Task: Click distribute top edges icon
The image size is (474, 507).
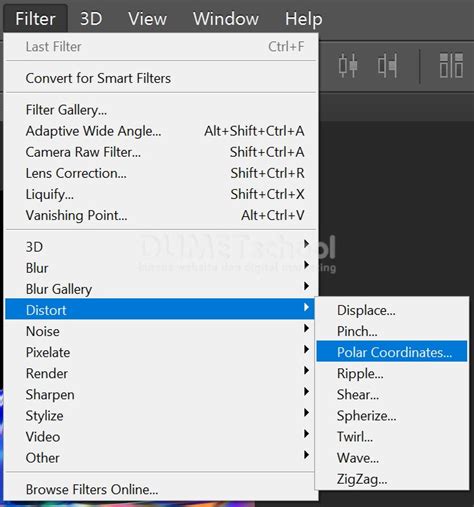Action: 451,65
